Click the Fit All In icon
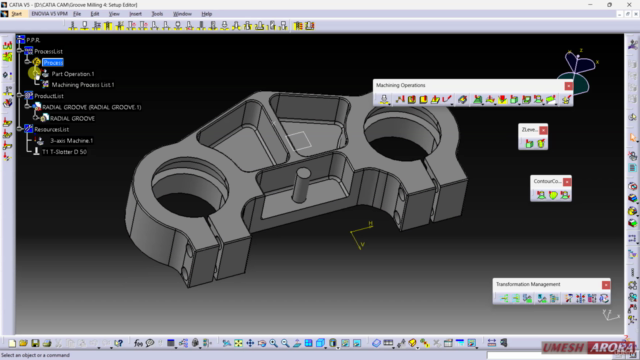This screenshot has width=640, height=360. pyautogui.click(x=238, y=343)
